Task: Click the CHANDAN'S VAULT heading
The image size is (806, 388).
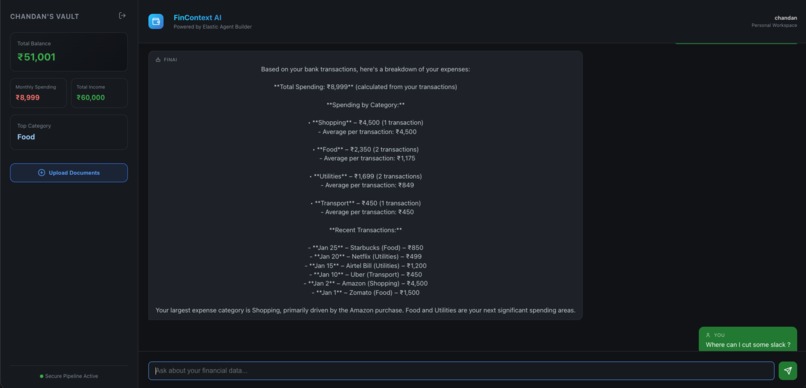Action: point(45,16)
